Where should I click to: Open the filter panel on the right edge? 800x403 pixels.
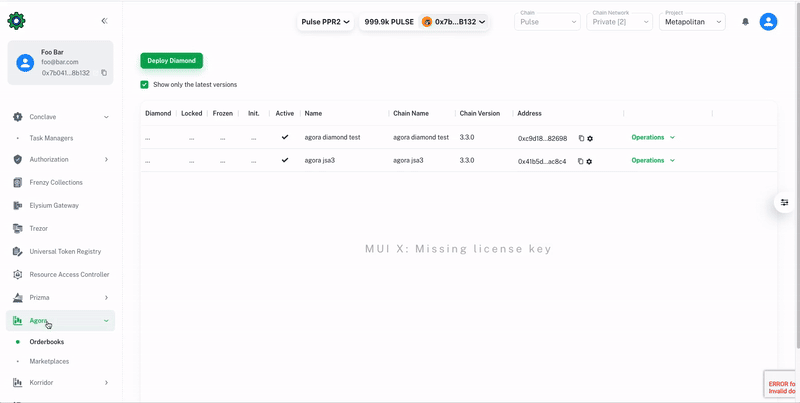tap(786, 203)
